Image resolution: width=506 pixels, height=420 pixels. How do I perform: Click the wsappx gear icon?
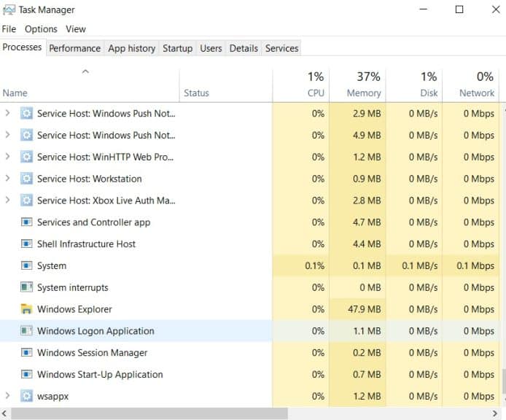[26, 396]
